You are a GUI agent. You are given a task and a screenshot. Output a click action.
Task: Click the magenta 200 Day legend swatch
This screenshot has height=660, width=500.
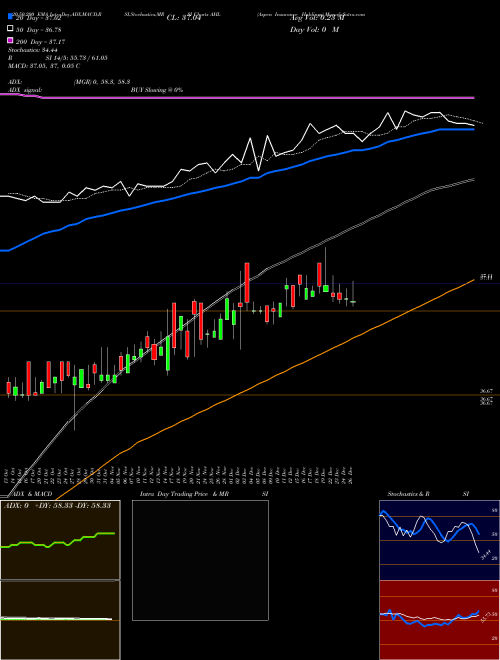click(x=10, y=40)
